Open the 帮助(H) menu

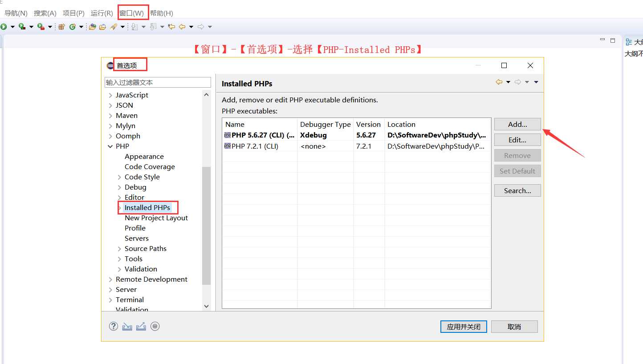(162, 13)
